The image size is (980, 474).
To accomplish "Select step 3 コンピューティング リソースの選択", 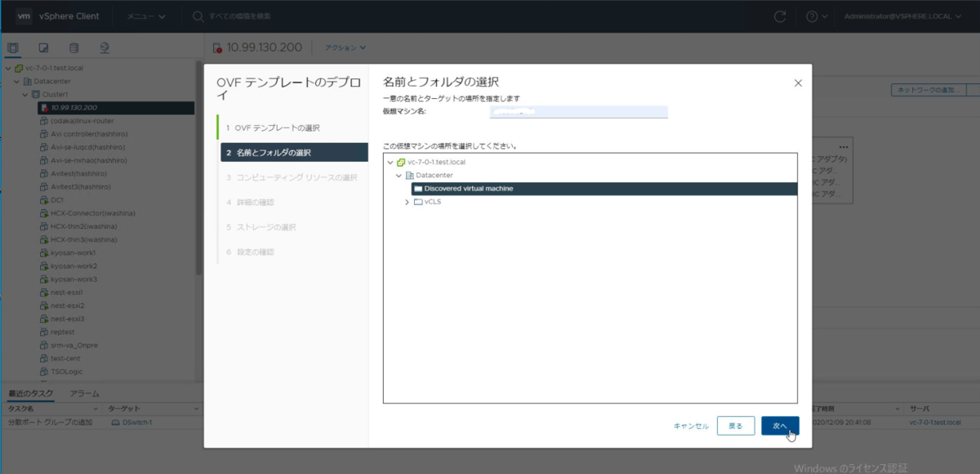I will [x=292, y=177].
